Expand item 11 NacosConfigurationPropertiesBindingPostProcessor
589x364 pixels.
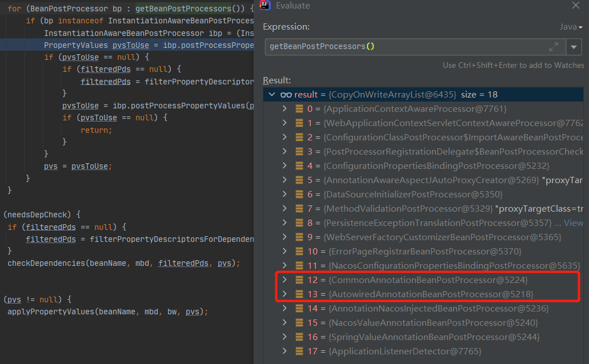[285, 265]
